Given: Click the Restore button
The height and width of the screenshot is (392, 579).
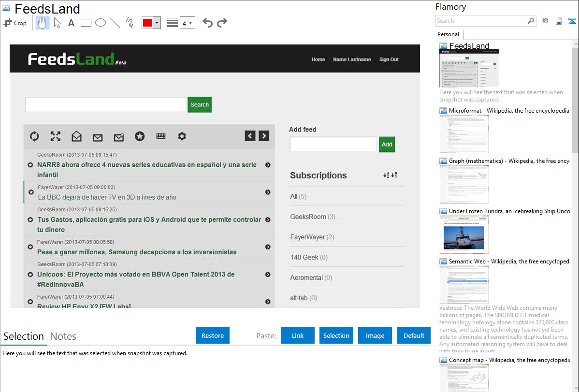Looking at the screenshot, I should click(213, 335).
